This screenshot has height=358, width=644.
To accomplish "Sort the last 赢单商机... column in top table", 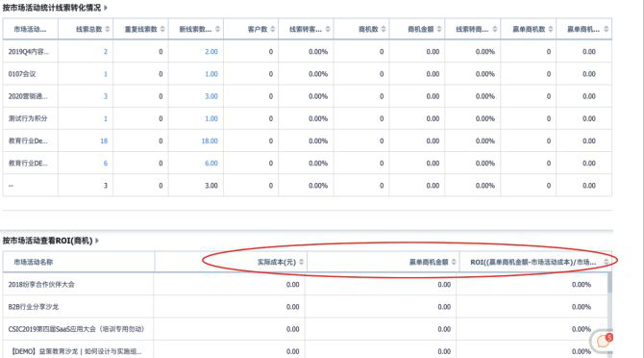I will coord(606,29).
